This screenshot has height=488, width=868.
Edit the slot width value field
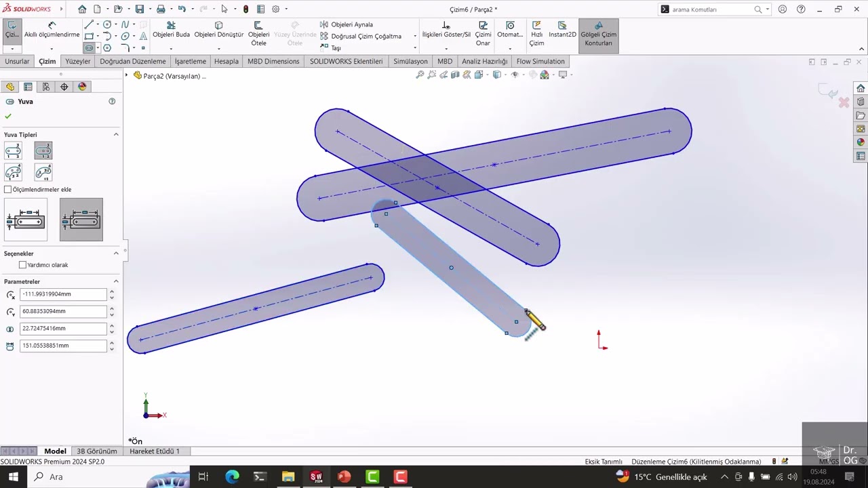click(x=64, y=329)
